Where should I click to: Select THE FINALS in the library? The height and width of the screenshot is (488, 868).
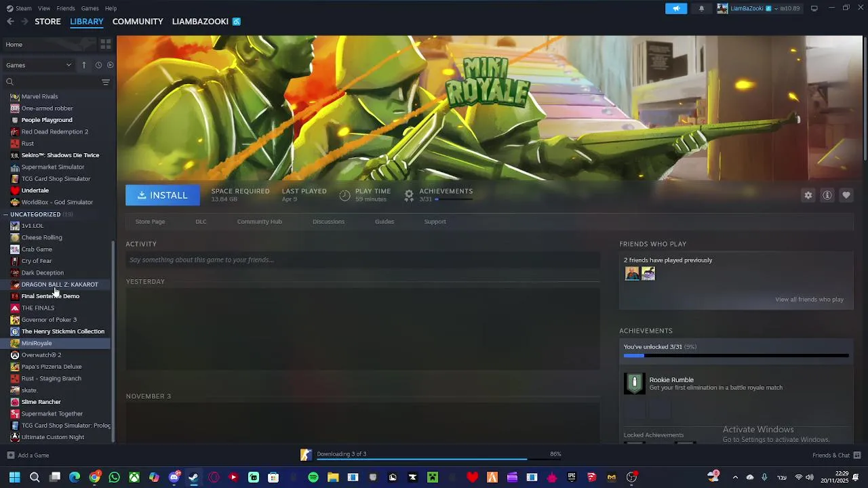pos(37,308)
